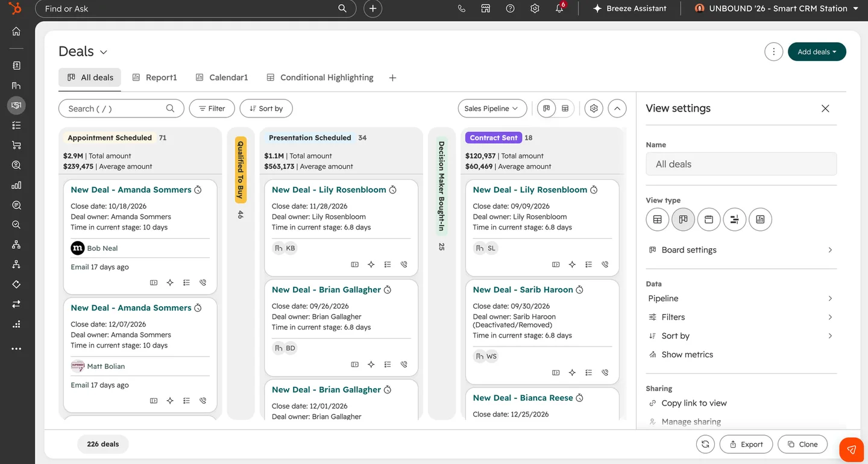This screenshot has height=464, width=868.
Task: Open the account menu UNBOUND '26 - Smart CRM Station
Action: tap(776, 8)
